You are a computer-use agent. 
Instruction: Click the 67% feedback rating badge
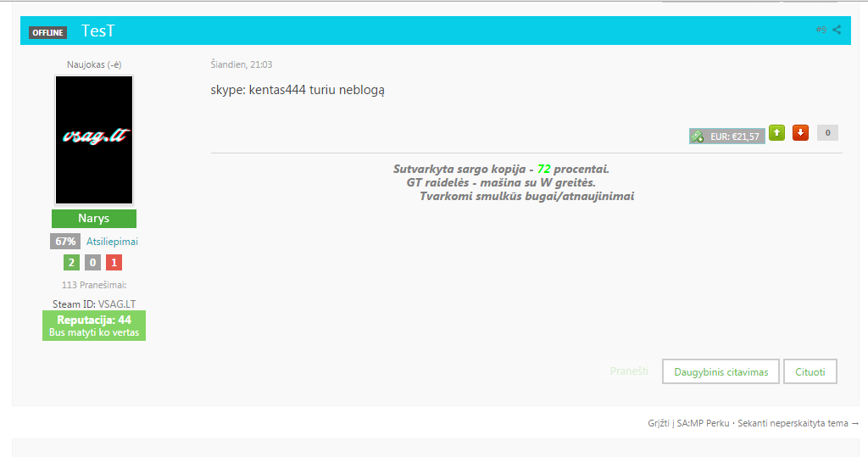point(65,242)
